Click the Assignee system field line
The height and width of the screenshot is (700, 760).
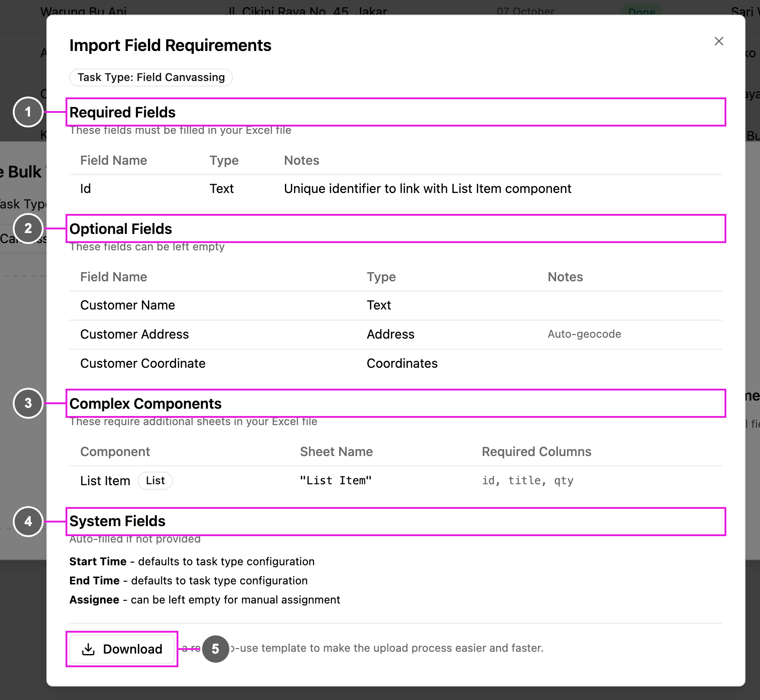point(205,600)
